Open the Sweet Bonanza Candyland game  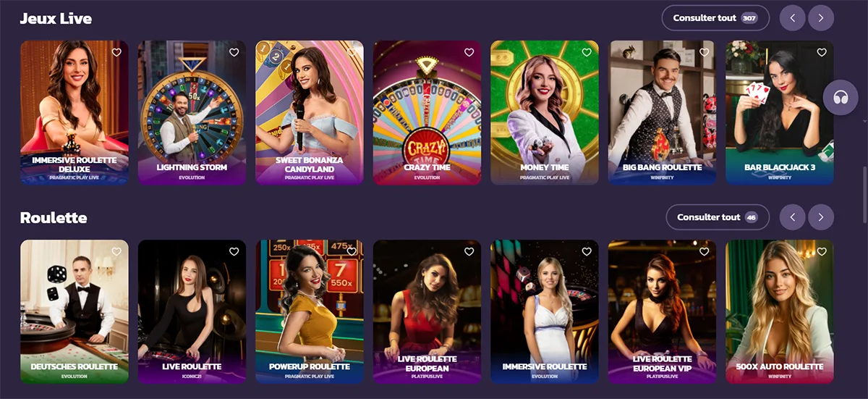(x=310, y=112)
